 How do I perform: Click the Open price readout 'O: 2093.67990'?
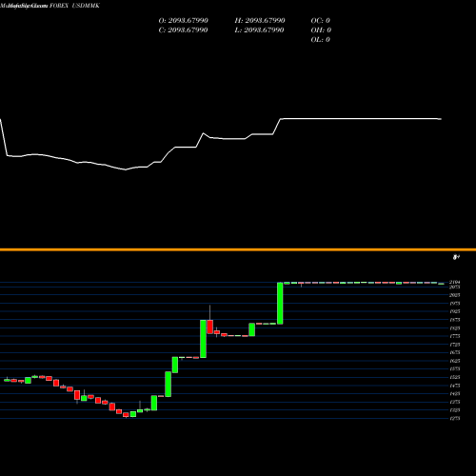[183, 21]
